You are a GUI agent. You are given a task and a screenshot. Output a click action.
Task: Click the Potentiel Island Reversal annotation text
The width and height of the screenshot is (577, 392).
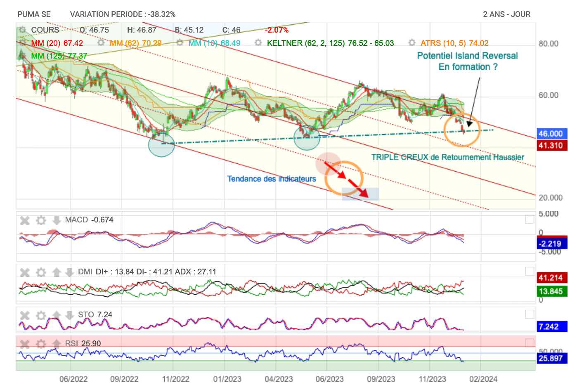tap(468, 61)
